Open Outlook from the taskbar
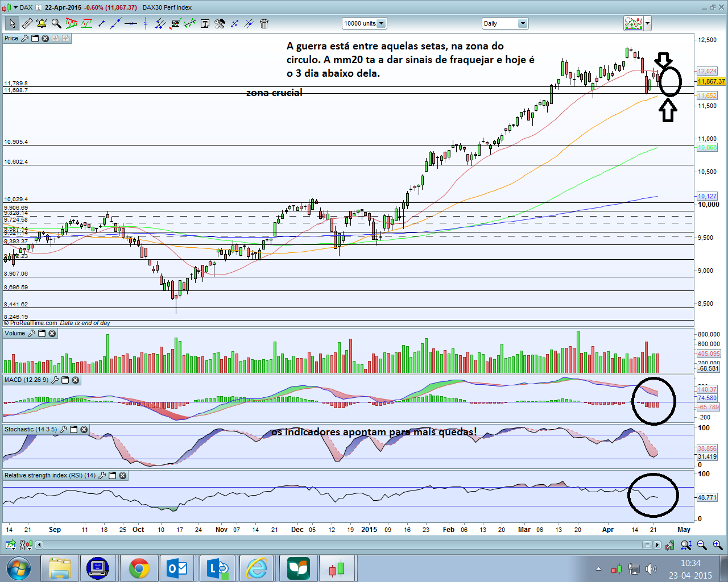Image resolution: width=728 pixels, height=582 pixels. tap(178, 568)
